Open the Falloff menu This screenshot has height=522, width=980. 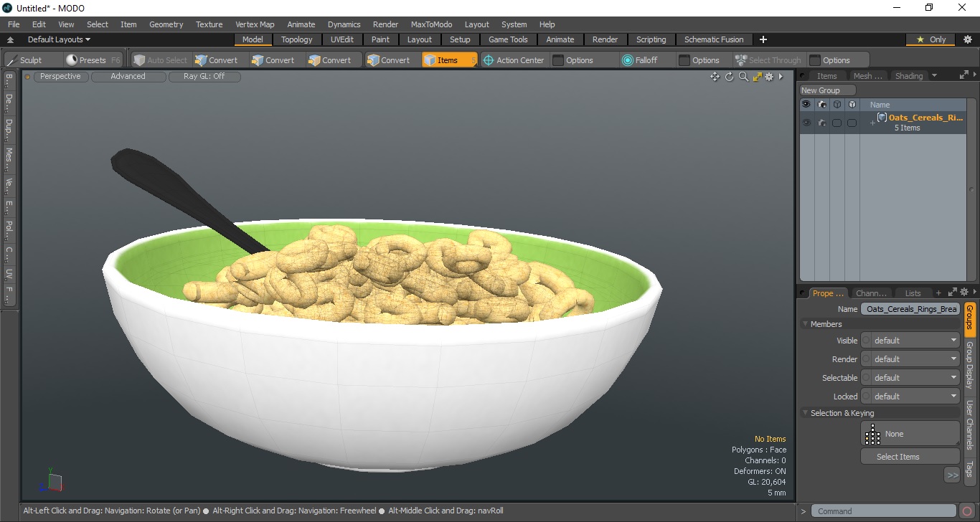point(646,60)
